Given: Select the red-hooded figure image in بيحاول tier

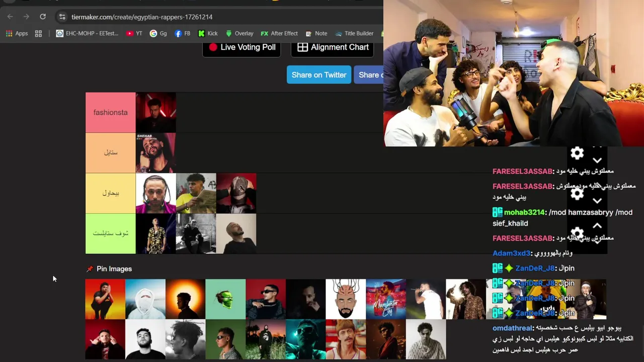Looking at the screenshot, I should pyautogui.click(x=236, y=193).
